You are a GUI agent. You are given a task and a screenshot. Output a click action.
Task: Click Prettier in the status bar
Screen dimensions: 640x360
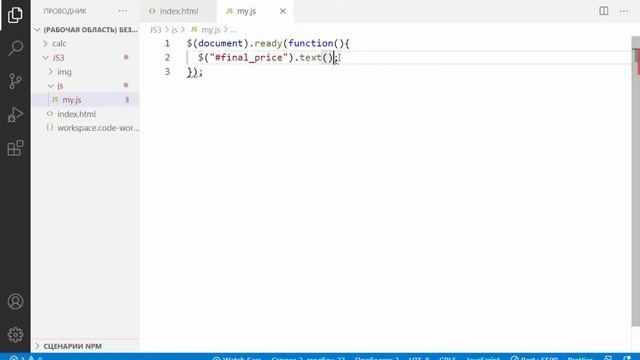click(x=580, y=358)
